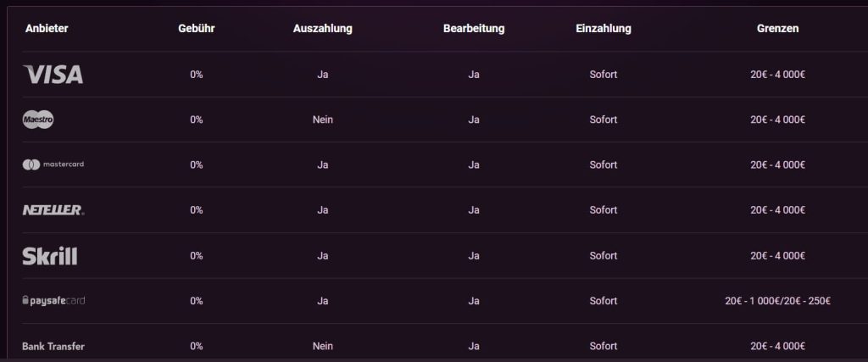
Task: Click the Skrill logo
Action: click(49, 255)
